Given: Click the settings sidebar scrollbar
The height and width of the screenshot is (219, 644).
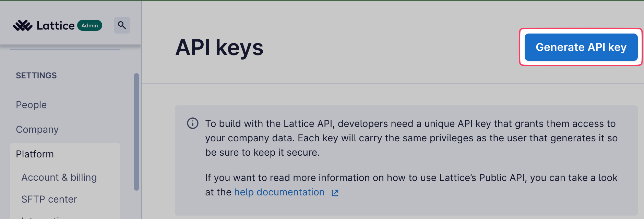Looking at the screenshot, I should (136, 131).
